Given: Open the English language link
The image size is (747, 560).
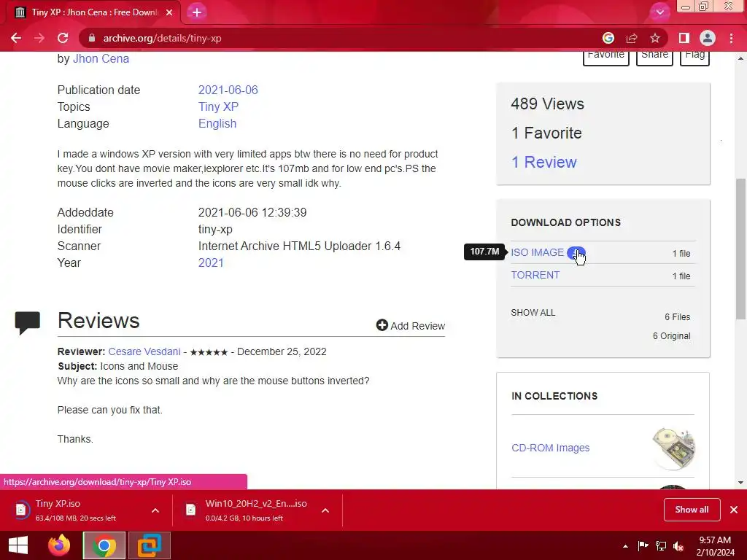Looking at the screenshot, I should coord(217,123).
